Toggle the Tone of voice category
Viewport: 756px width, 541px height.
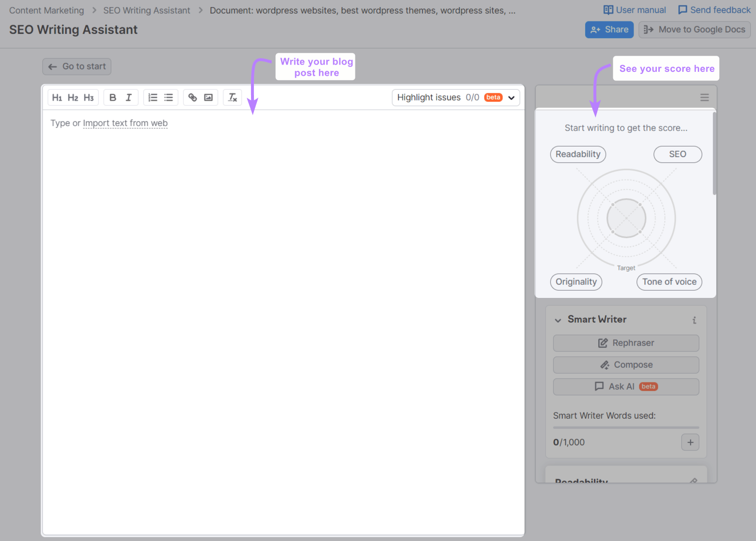point(669,282)
